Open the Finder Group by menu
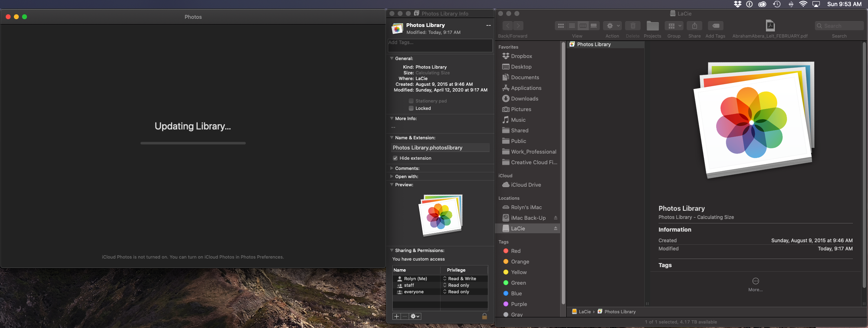This screenshot has height=328, width=868. point(674,26)
